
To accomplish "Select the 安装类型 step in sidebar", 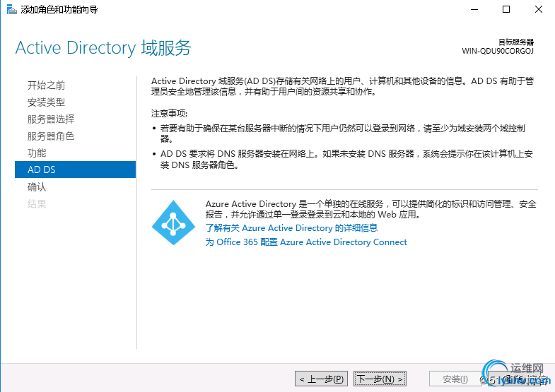I will coord(47,102).
